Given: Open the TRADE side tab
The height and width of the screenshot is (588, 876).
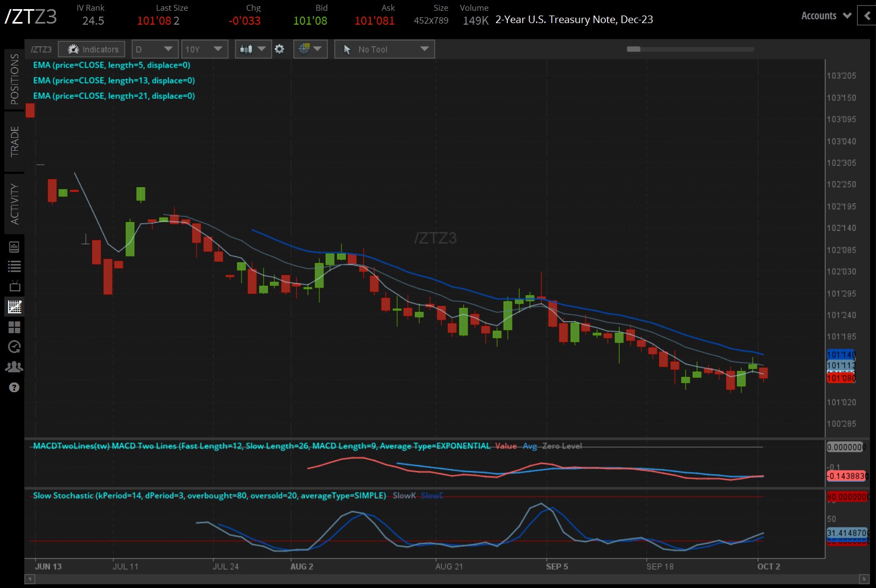Looking at the screenshot, I should pos(14,142).
